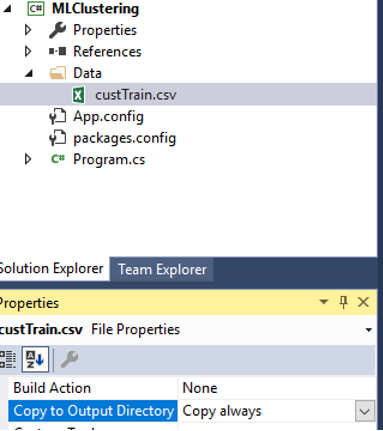
Task: Collapse the Data folder
Action: coord(29,73)
